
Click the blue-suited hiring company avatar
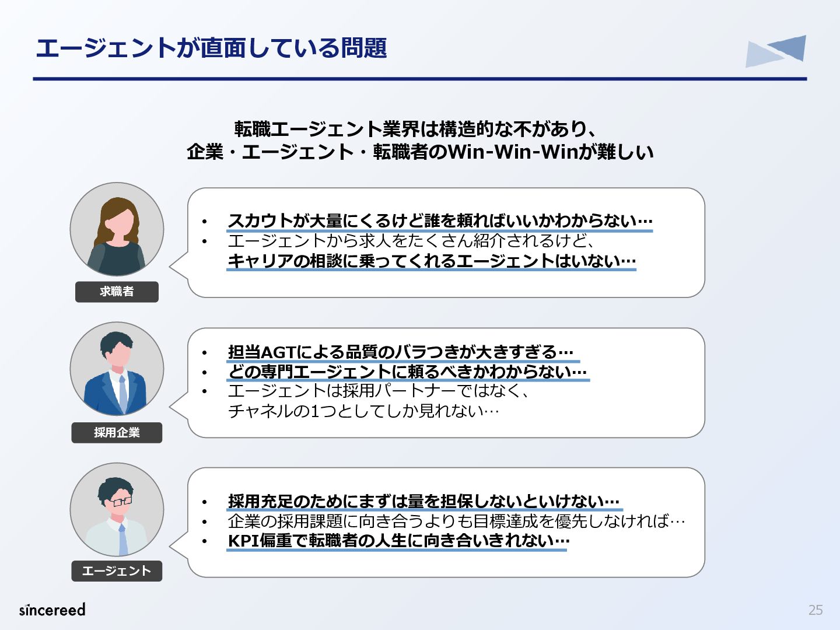[x=117, y=369]
